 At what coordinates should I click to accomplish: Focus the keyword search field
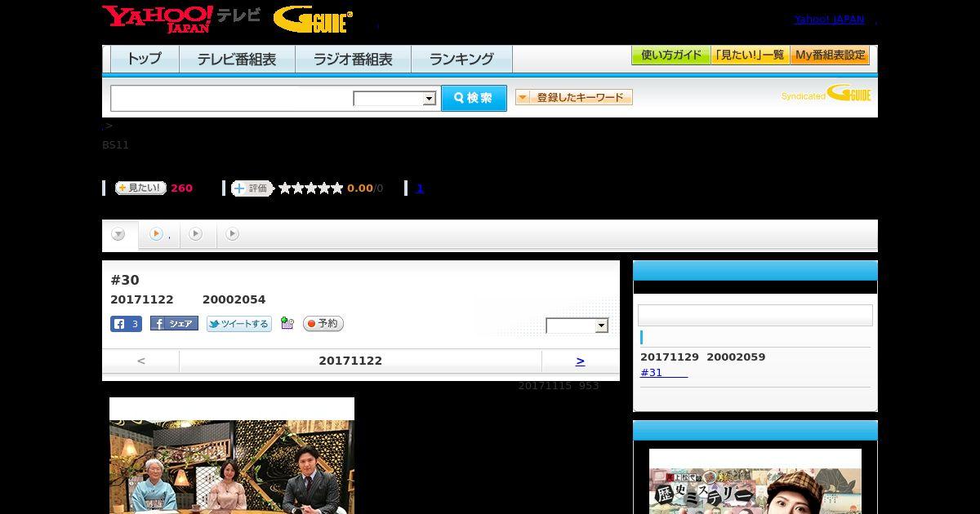tap(232, 98)
